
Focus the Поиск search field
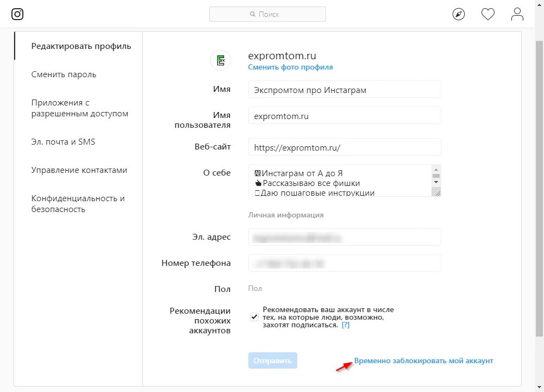tap(267, 14)
